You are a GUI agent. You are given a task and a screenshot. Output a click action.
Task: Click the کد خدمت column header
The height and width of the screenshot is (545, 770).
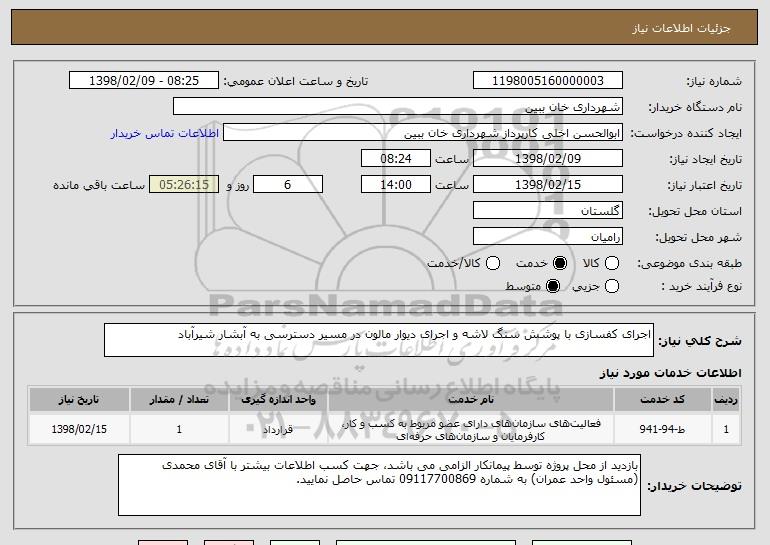662,400
